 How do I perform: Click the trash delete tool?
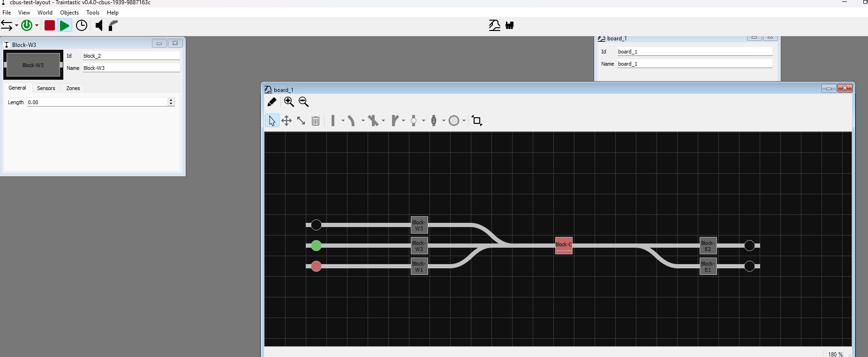click(x=316, y=121)
